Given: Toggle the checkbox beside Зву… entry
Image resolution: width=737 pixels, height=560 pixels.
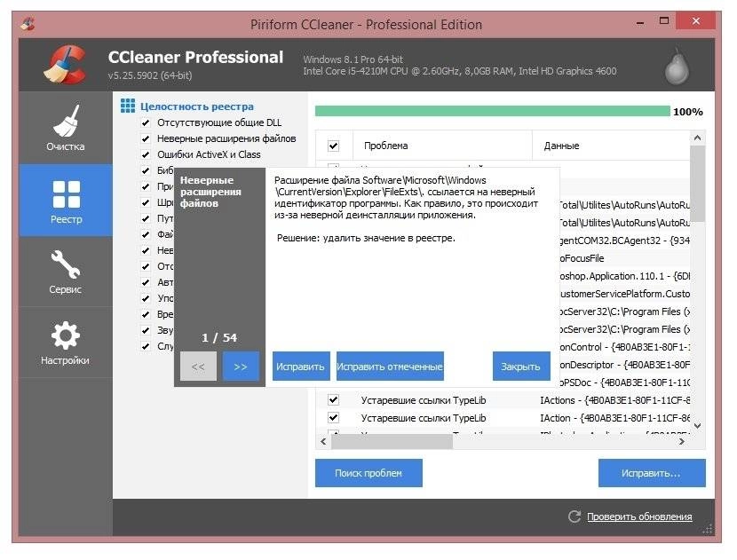Looking at the screenshot, I should click(x=146, y=331).
